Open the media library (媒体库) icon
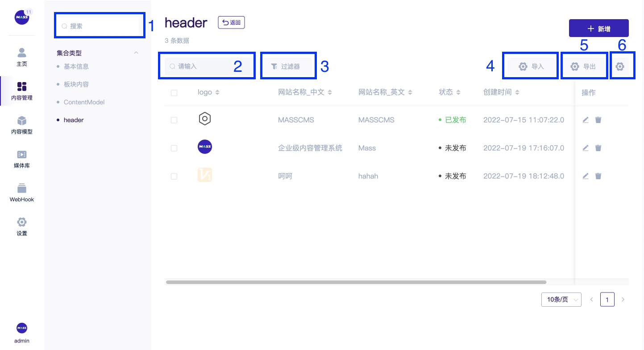 click(22, 155)
